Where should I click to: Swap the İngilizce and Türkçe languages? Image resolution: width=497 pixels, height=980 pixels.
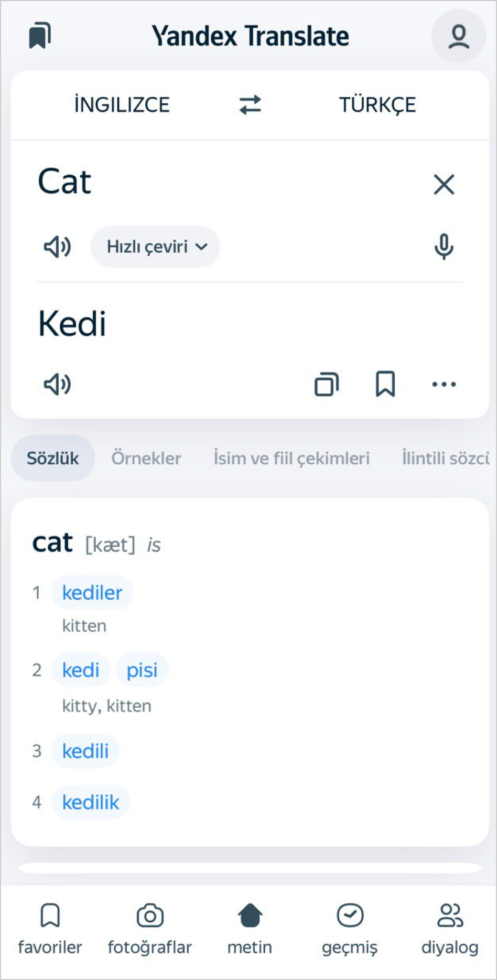pos(250,104)
